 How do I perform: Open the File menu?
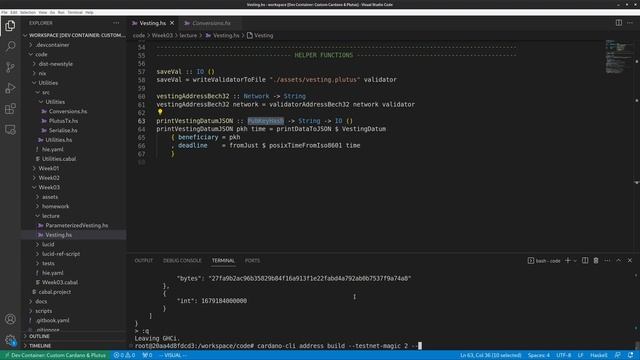(4, 12)
